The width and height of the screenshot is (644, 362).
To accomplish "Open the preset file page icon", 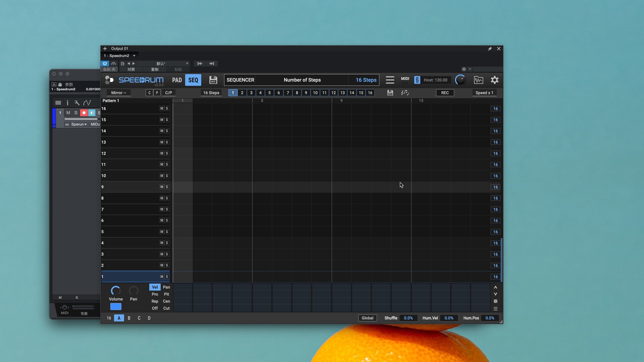I will tap(122, 63).
